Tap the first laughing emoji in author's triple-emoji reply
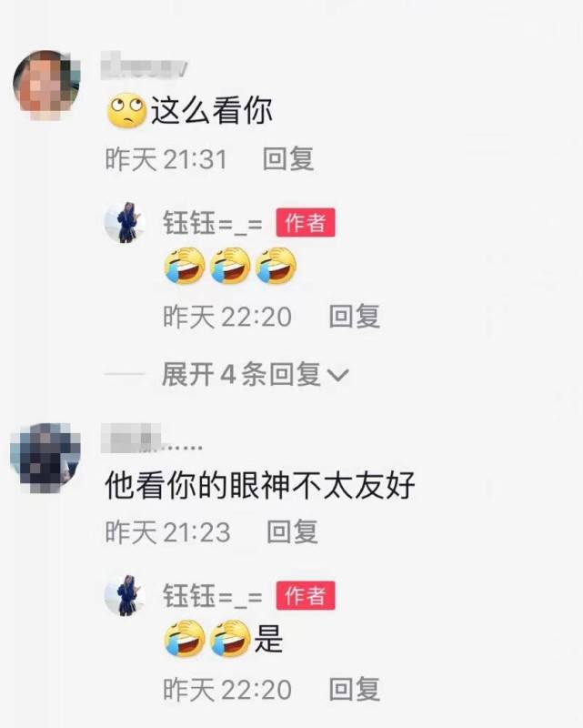Screen dimensions: 583x728 [x=185, y=265]
